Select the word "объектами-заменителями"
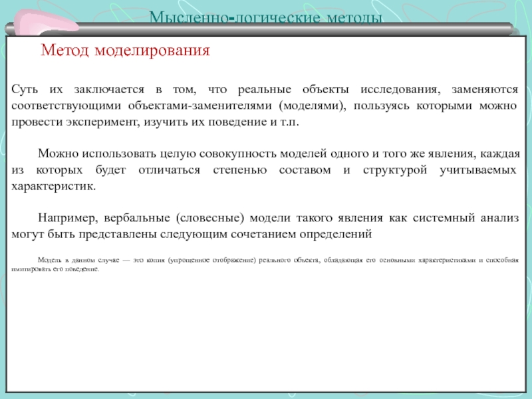This screenshot has width=532, height=399. pos(200,106)
